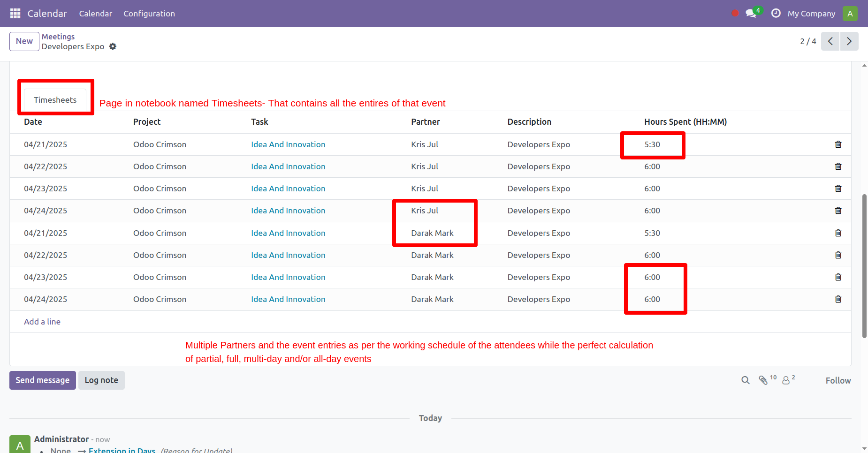Click the search messages magnifier icon
This screenshot has width=868, height=453.
click(745, 380)
